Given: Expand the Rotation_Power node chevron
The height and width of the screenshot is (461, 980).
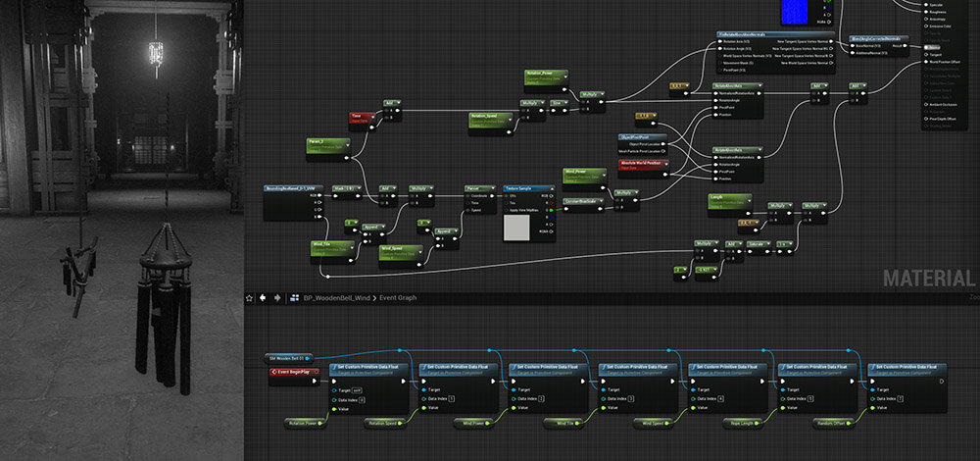Looking at the screenshot, I should point(565,77).
